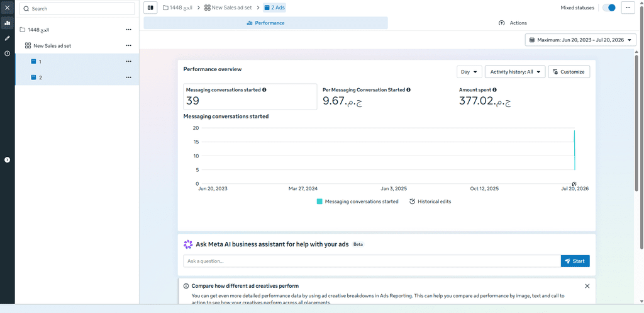The width and height of the screenshot is (644, 313).
Task: Open the Maximum date range dropdown
Action: coord(580,40)
